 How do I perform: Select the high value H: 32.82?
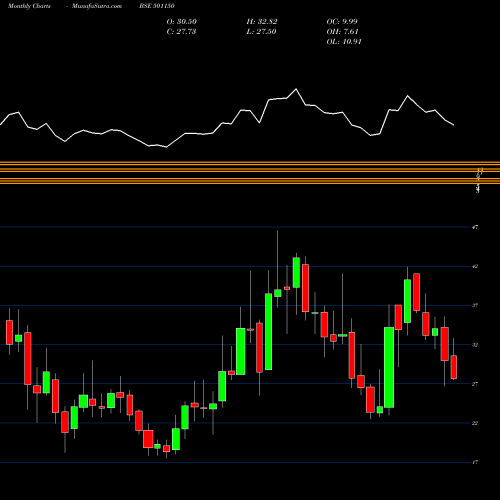pos(262,22)
